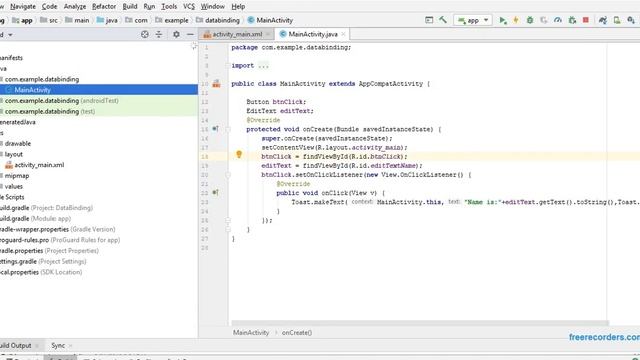Viewport: 640px width, 360px height.
Task: Attach debugger to Android process icon
Action: point(572,20)
